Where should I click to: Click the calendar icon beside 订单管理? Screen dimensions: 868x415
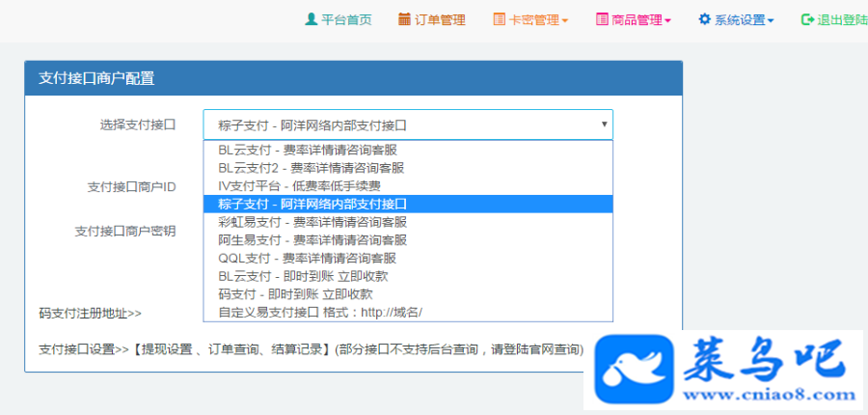(x=404, y=19)
